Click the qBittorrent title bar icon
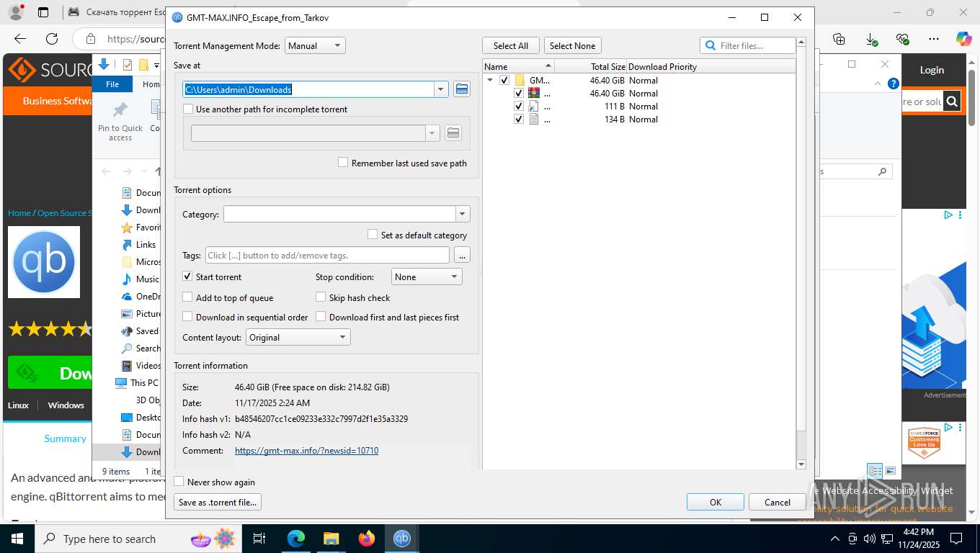 177,17
